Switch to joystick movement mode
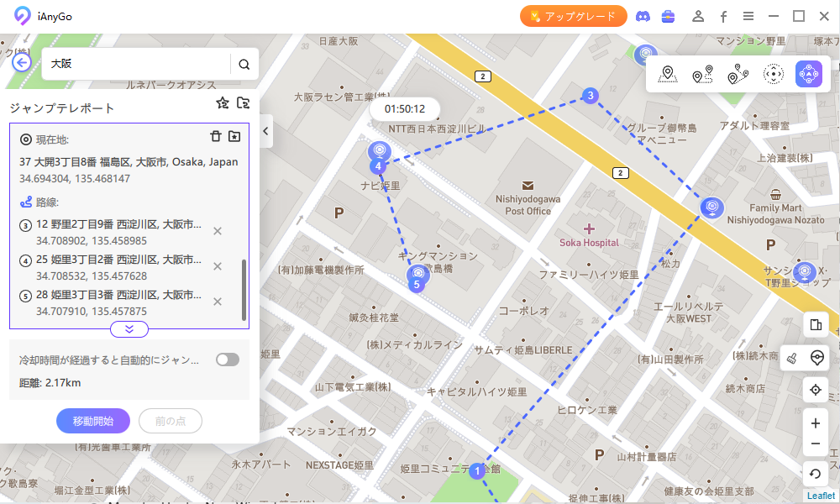The image size is (840, 504). [x=773, y=75]
